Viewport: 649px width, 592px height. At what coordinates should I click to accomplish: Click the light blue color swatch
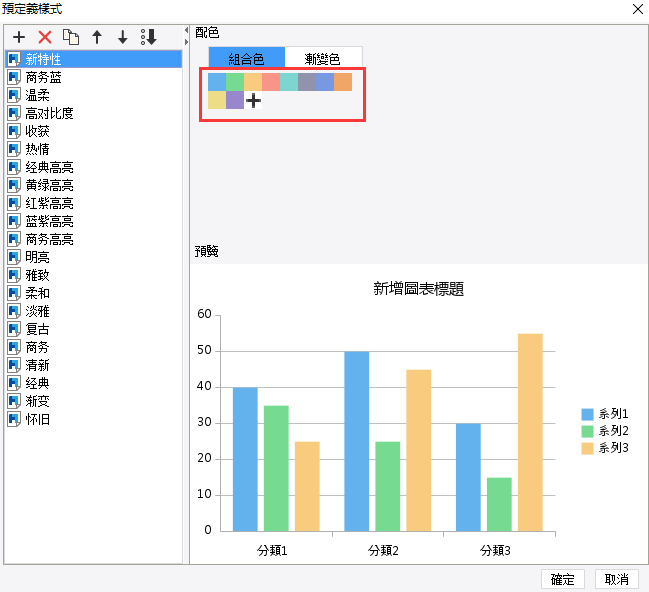[217, 82]
